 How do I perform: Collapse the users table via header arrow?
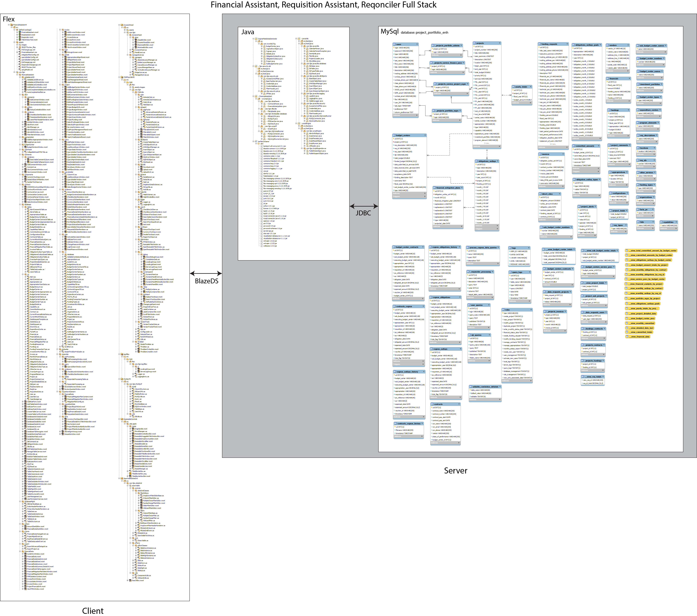417,44
